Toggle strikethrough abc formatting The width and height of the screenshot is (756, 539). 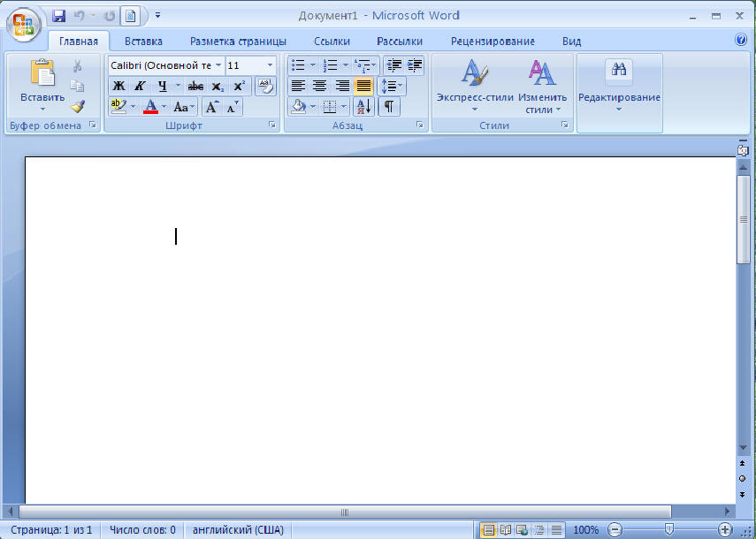pos(195,87)
